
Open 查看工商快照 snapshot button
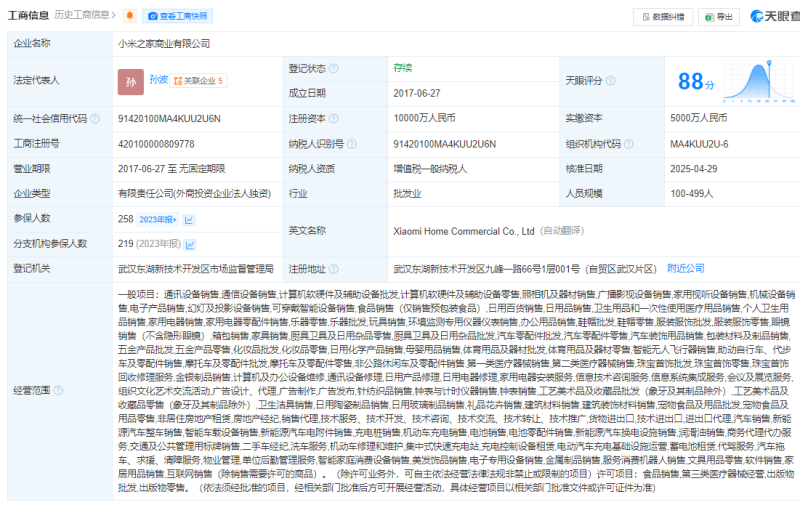[x=178, y=16]
